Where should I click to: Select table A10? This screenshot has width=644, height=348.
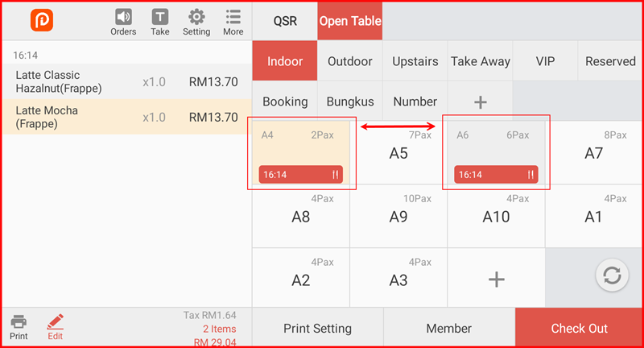click(x=496, y=216)
